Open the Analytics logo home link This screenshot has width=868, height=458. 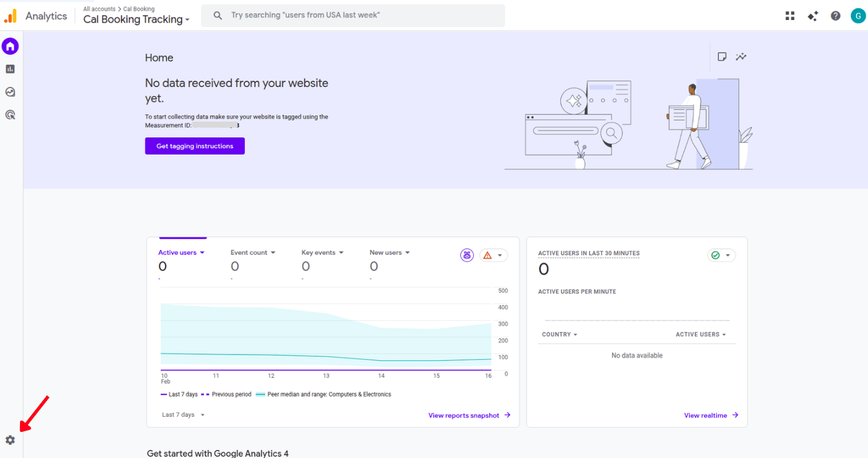(35, 16)
